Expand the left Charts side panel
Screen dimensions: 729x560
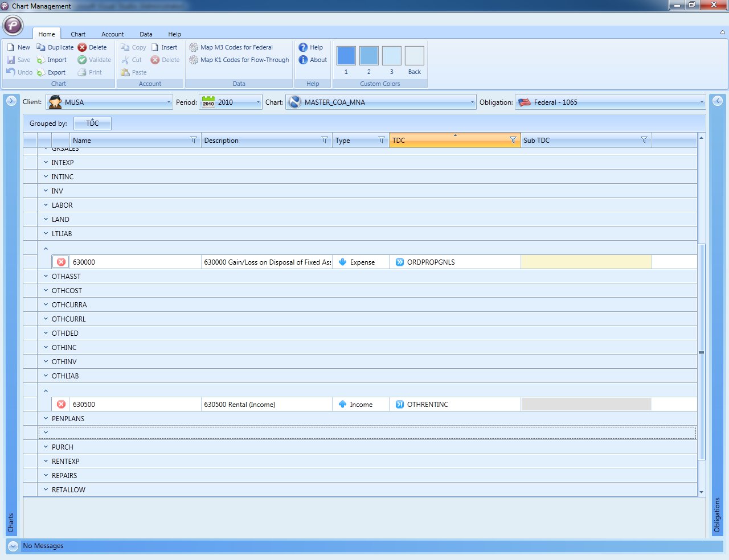point(11,101)
